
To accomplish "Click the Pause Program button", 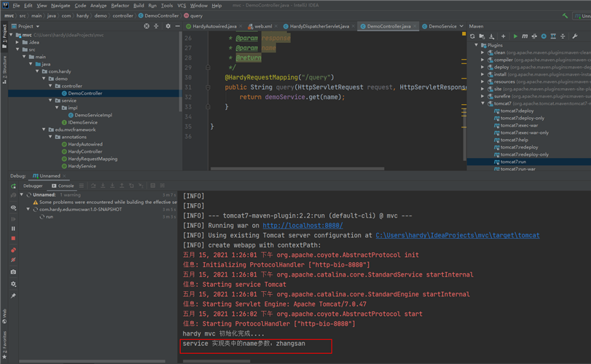I will pos(13,229).
